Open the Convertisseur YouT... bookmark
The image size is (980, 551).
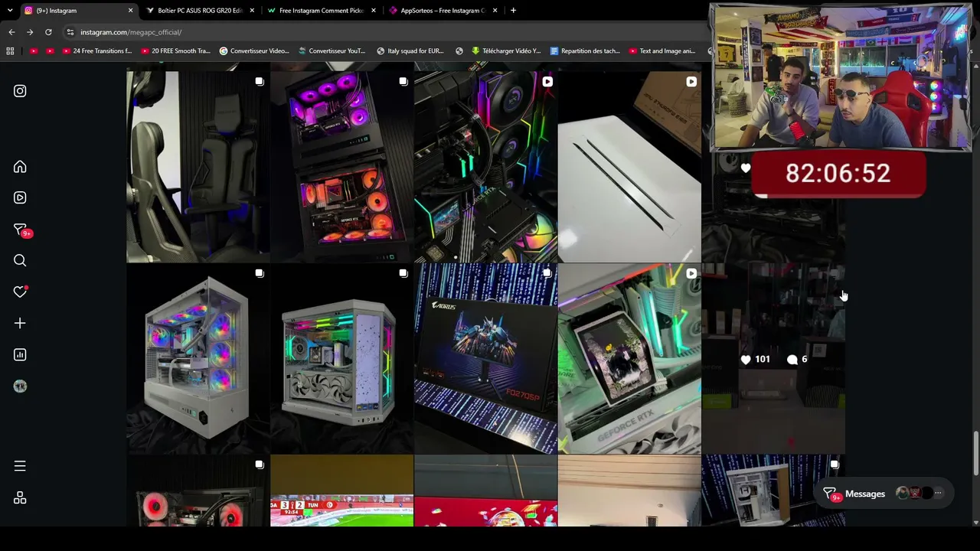click(332, 51)
